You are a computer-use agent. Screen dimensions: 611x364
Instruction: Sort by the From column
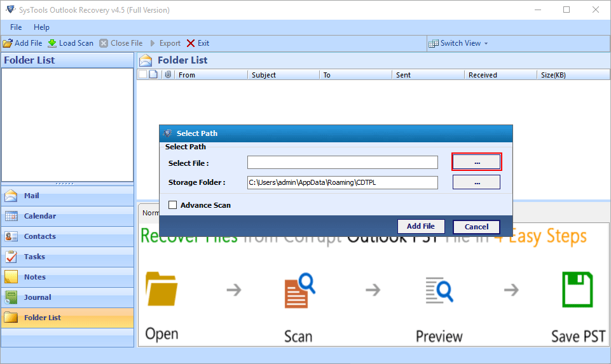211,75
